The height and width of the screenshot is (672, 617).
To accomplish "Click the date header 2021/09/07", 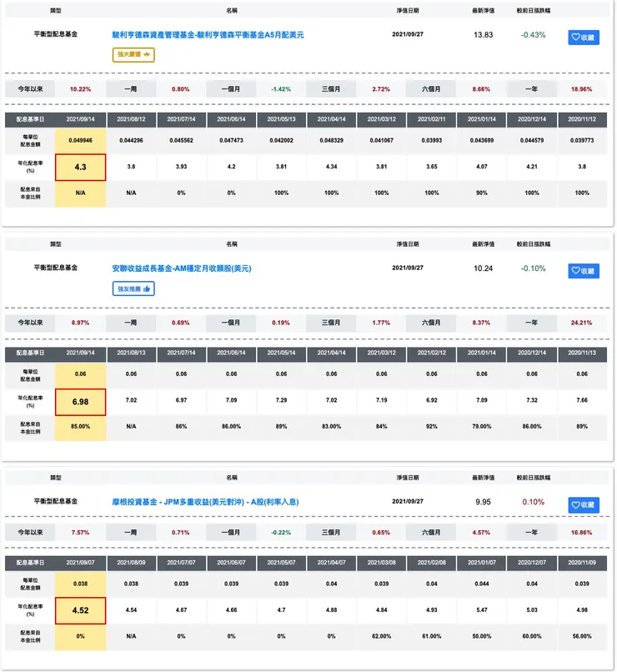I will [x=81, y=562].
